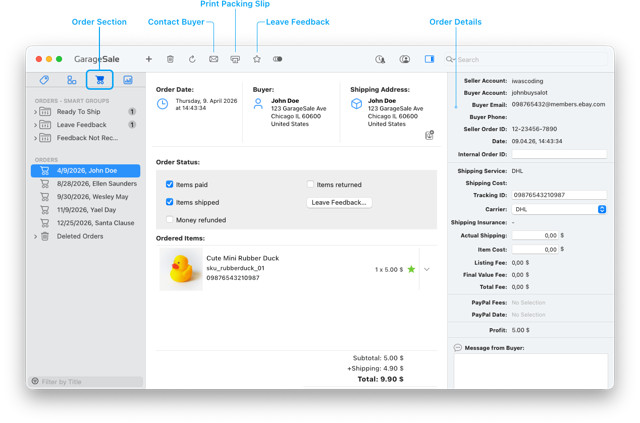The height and width of the screenshot is (423, 640).
Task: Click the order date clock icon
Action: [162, 104]
